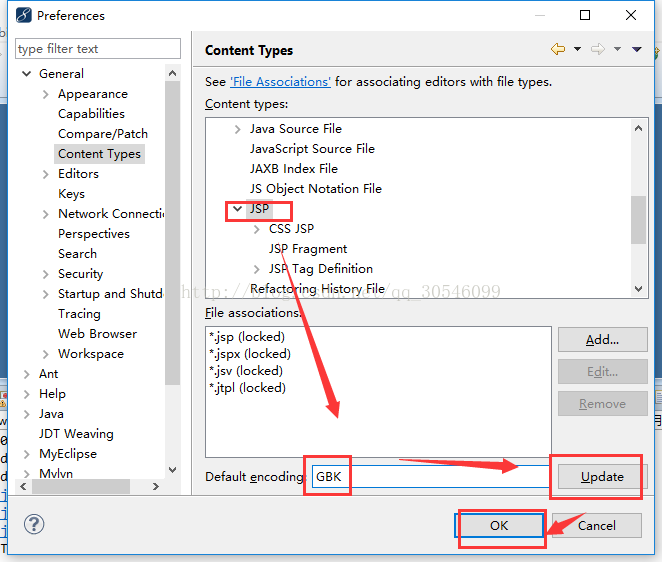Select Refactoring History File content type
The height and width of the screenshot is (562, 662).
[x=317, y=289]
